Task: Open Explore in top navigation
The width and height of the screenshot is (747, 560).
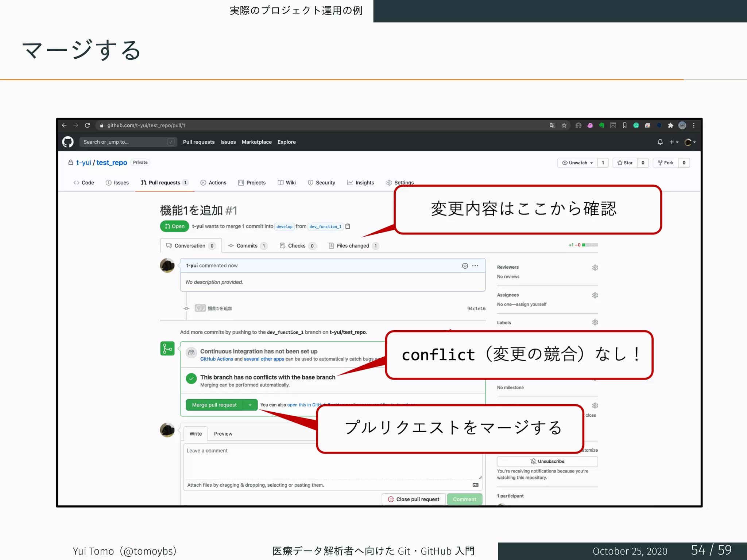Action: pos(286,142)
